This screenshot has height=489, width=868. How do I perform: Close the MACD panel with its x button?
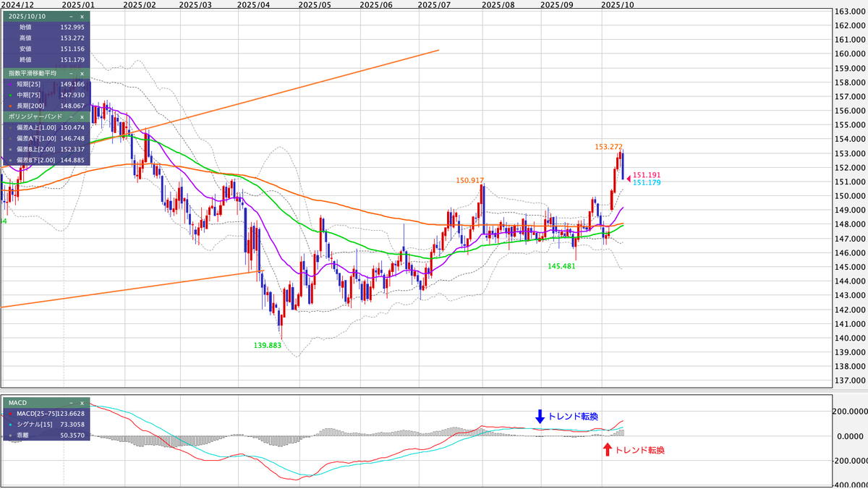coord(82,403)
